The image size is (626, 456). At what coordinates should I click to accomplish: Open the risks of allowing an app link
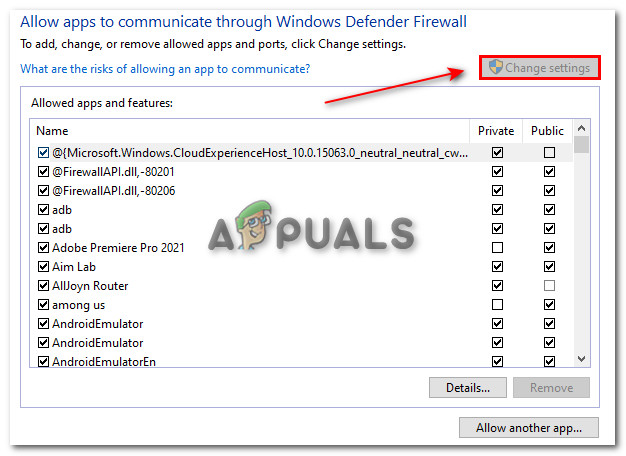pyautogui.click(x=165, y=69)
